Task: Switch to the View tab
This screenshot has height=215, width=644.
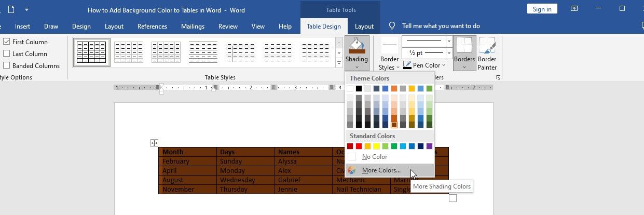Action: pyautogui.click(x=258, y=26)
